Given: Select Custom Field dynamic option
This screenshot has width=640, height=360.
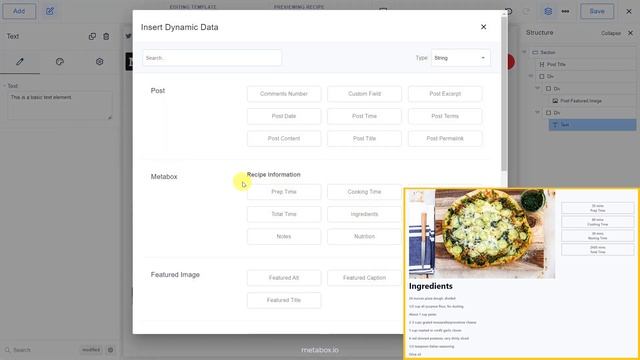Looking at the screenshot, I should coord(364,94).
